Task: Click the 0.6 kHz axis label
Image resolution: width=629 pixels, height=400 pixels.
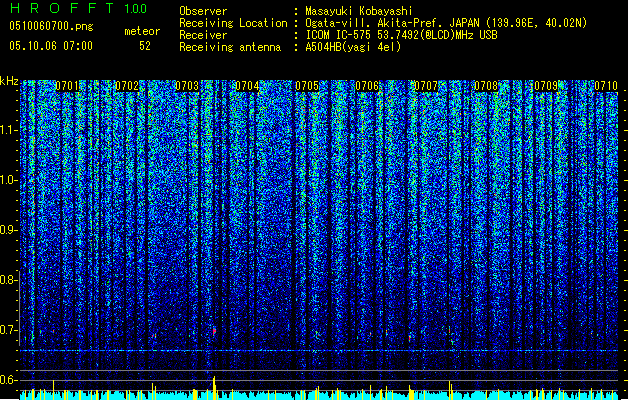Action: point(9,380)
